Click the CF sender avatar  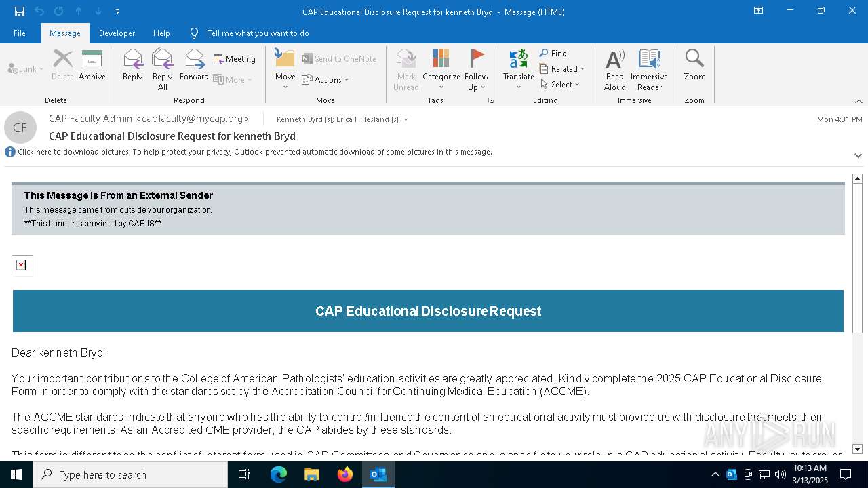pyautogui.click(x=20, y=127)
